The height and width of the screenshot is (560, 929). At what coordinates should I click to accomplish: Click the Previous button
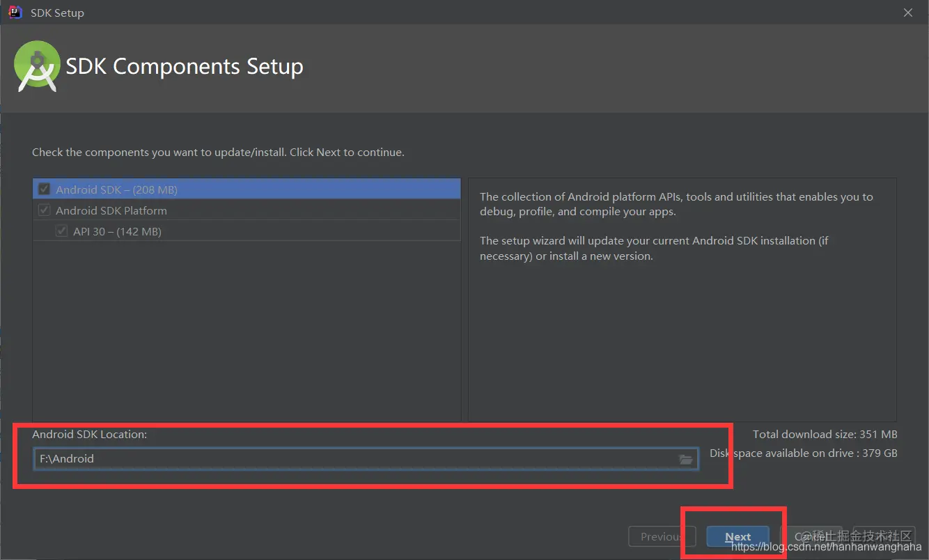coord(662,537)
